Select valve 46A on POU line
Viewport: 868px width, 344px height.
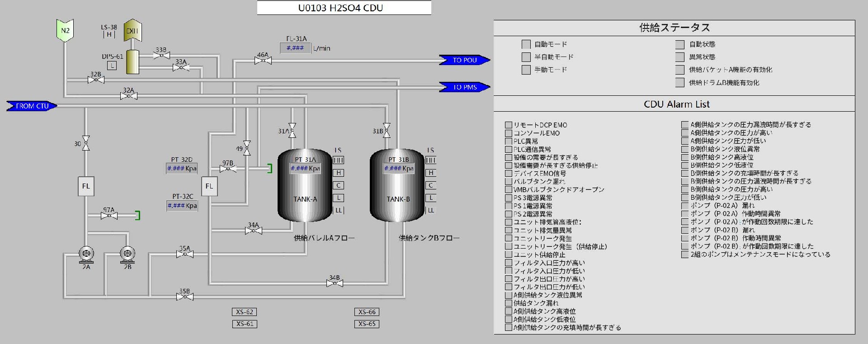263,61
